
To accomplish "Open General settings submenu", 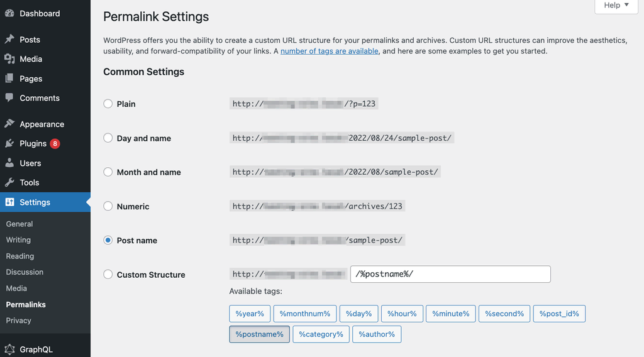I will point(19,224).
